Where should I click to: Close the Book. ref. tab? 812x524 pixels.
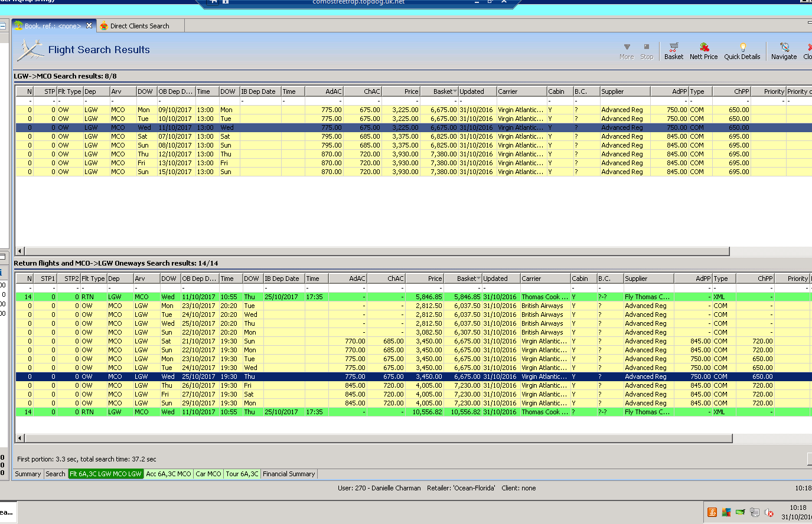pyautogui.click(x=89, y=25)
